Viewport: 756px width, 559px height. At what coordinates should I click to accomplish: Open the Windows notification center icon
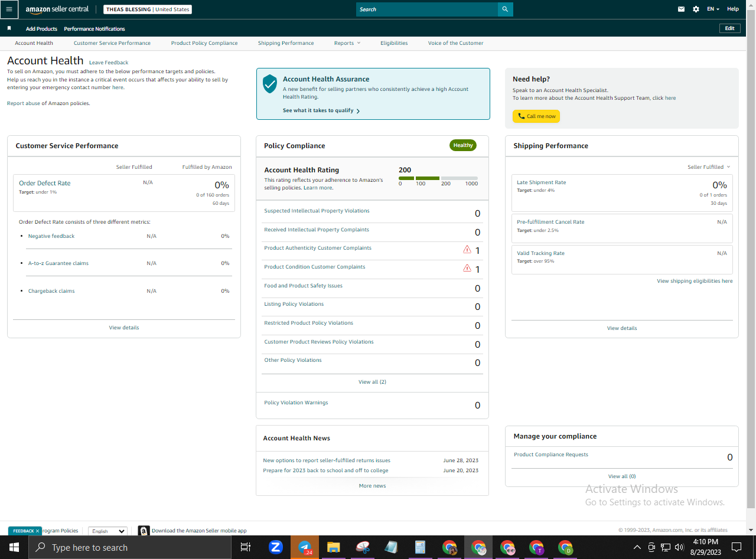(x=737, y=547)
